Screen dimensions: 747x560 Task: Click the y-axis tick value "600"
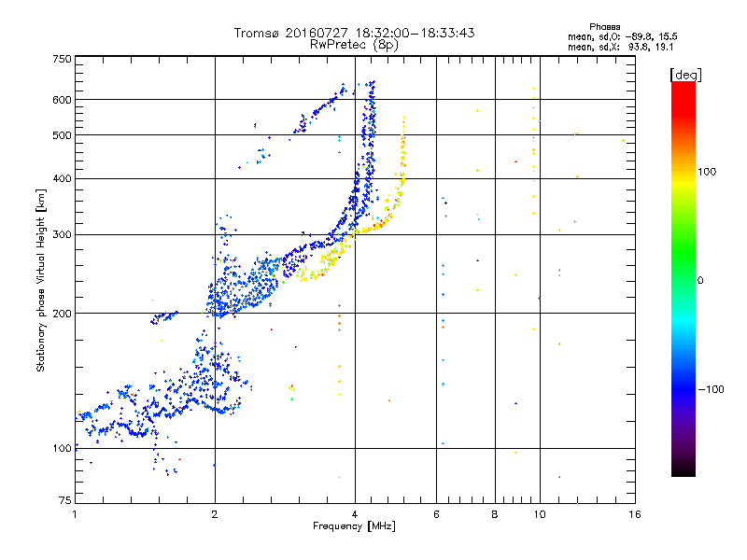coord(62,100)
